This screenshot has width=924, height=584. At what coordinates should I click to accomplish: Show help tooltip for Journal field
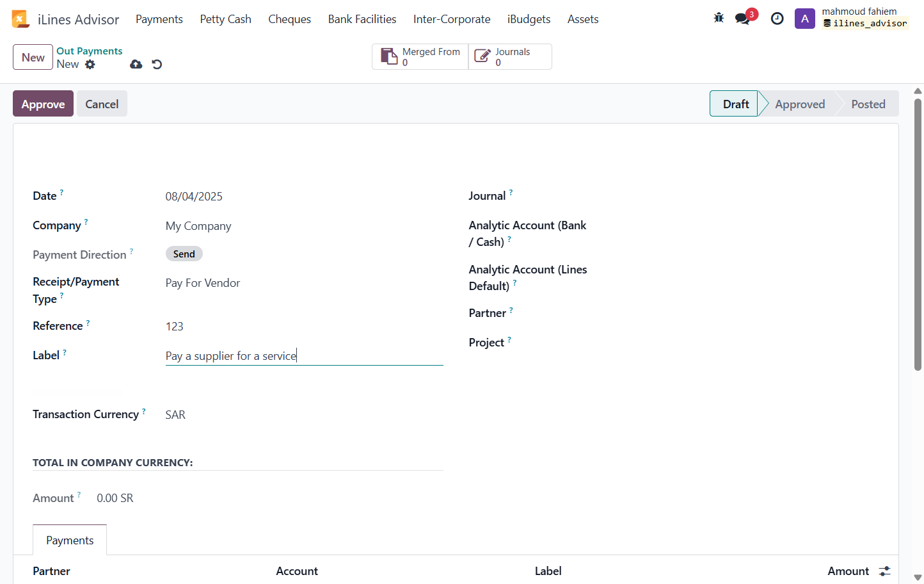pos(511,192)
